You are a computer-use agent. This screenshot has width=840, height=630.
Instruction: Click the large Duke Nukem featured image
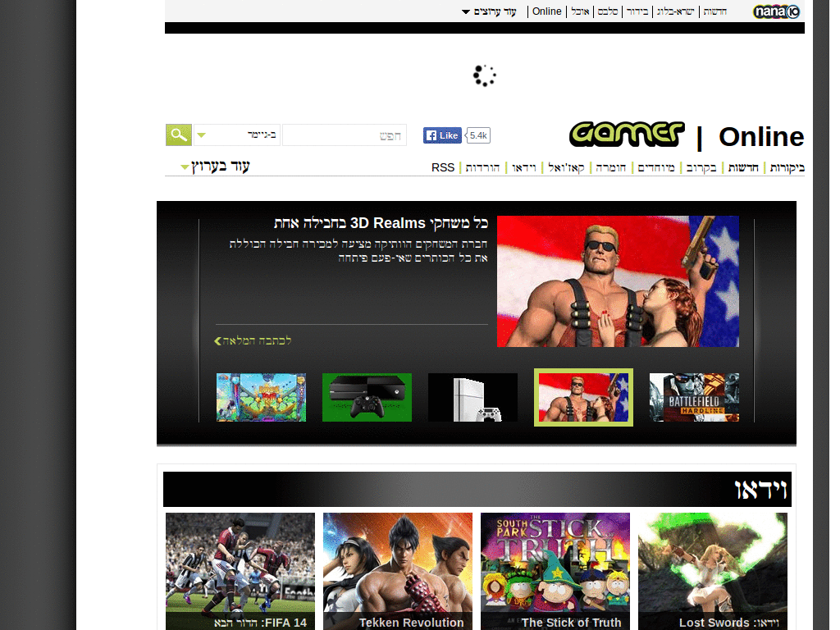tap(618, 281)
